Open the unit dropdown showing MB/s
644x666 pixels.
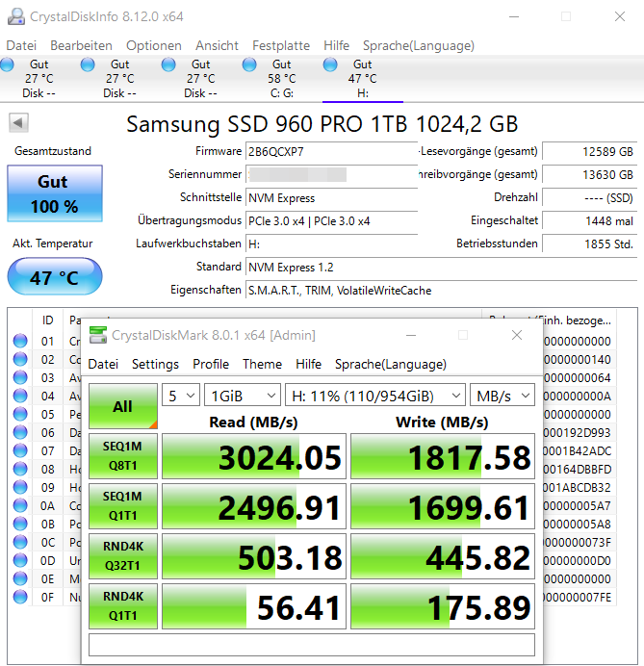pyautogui.click(x=502, y=396)
